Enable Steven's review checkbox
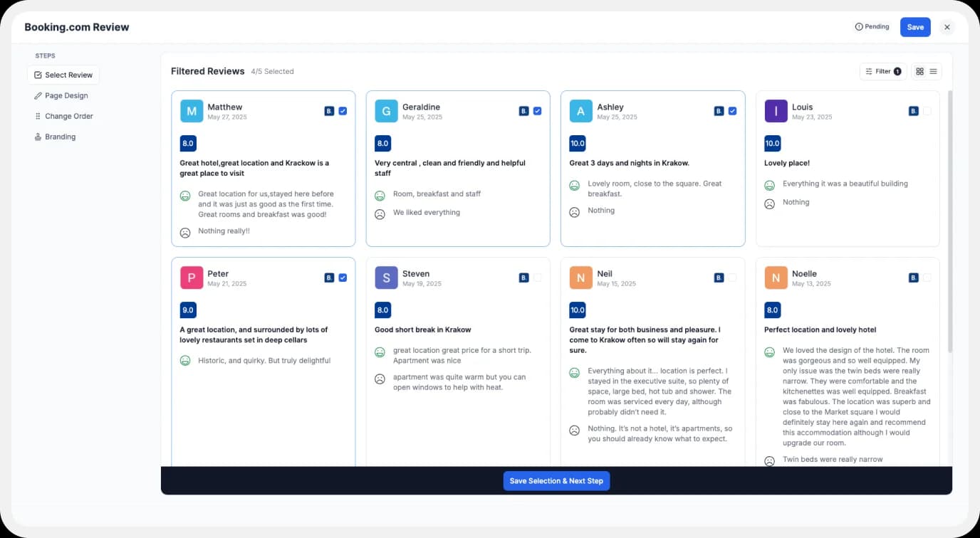This screenshot has width=980, height=538. [x=538, y=278]
